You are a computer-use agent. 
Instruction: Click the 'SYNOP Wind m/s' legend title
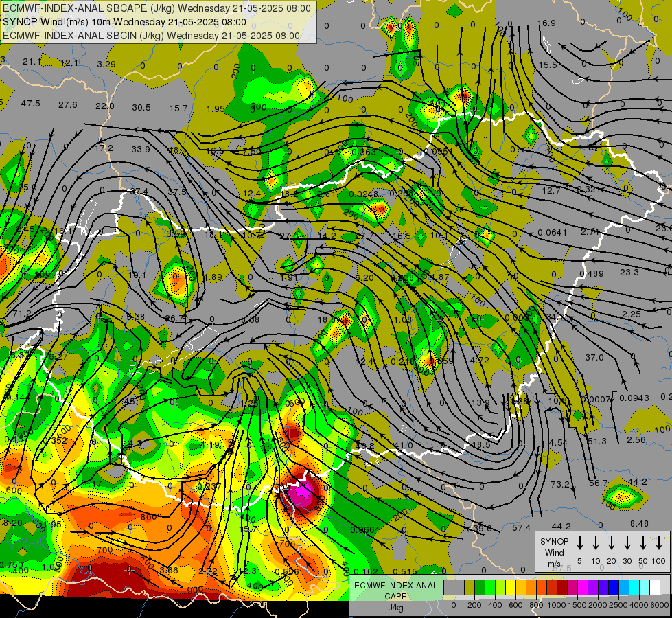point(554,552)
